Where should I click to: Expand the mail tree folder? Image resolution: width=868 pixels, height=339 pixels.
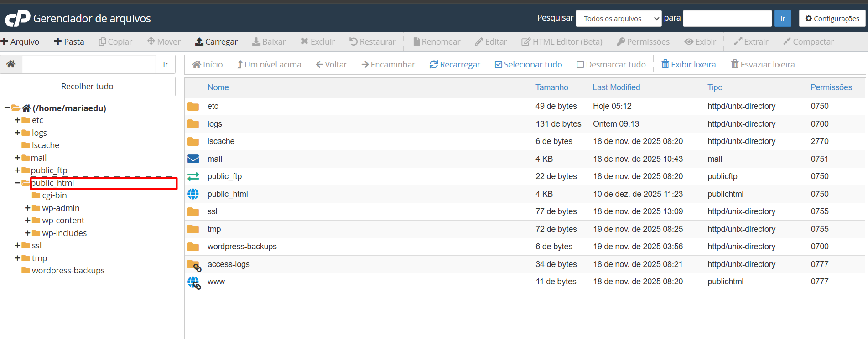(x=17, y=158)
